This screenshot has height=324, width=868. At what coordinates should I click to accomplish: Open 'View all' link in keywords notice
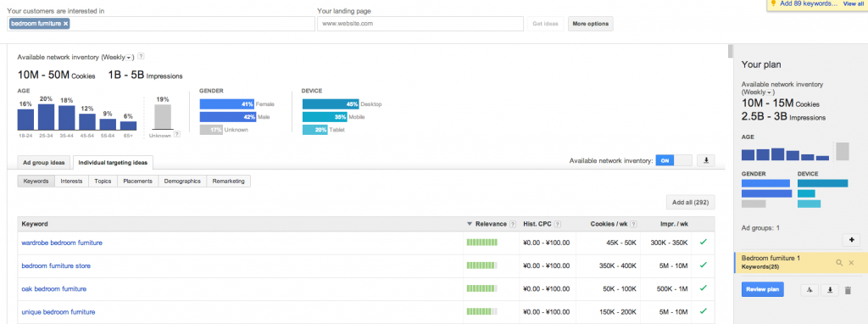853,3
